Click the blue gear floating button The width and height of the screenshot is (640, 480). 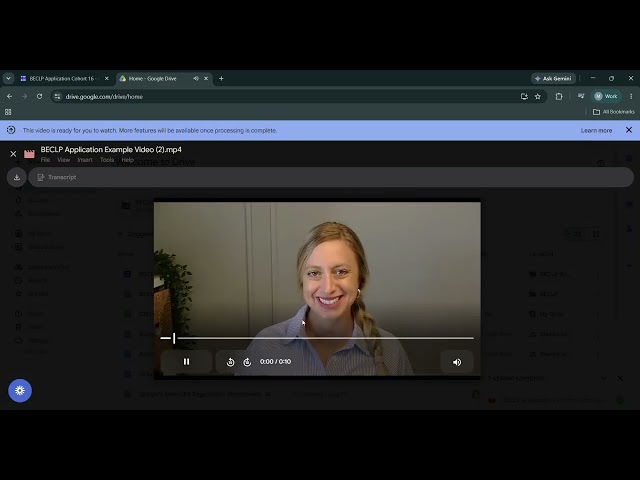click(x=20, y=391)
